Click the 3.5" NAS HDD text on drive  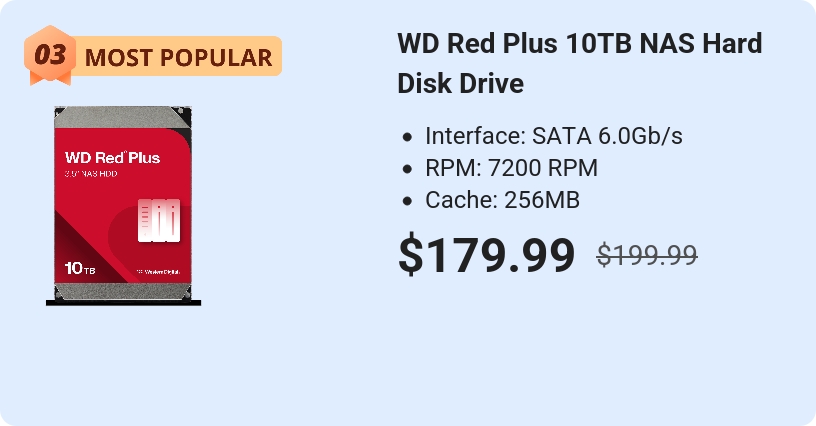pyautogui.click(x=91, y=176)
